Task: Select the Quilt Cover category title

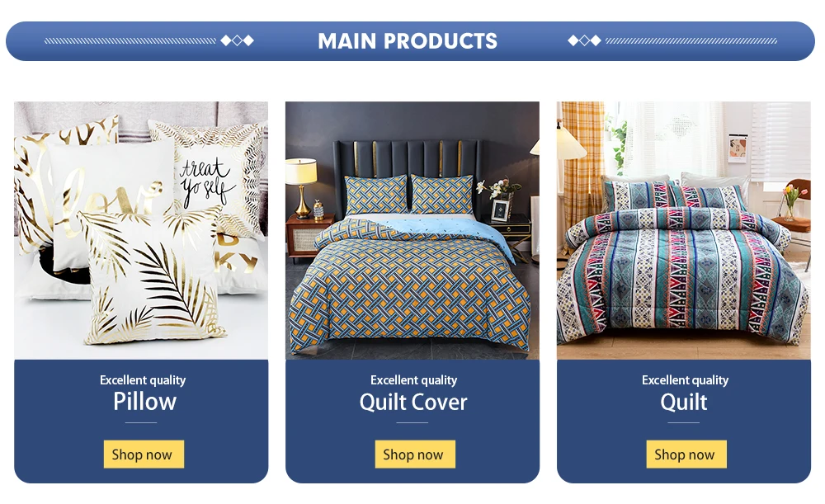Action: (x=413, y=403)
